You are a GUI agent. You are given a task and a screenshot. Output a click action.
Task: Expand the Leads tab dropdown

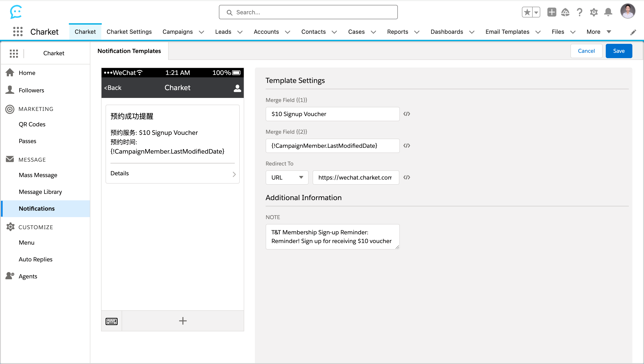[x=240, y=32]
